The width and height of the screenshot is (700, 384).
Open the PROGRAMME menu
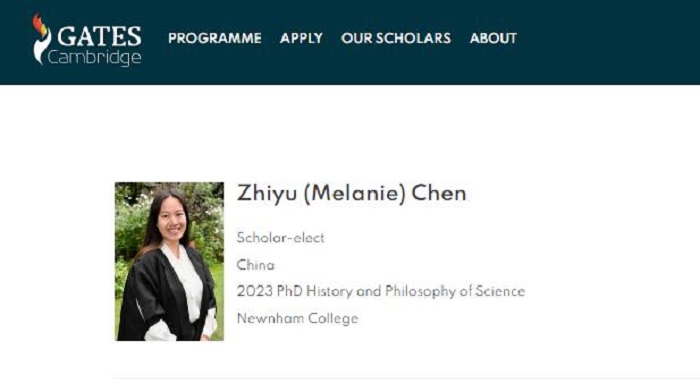pos(215,38)
